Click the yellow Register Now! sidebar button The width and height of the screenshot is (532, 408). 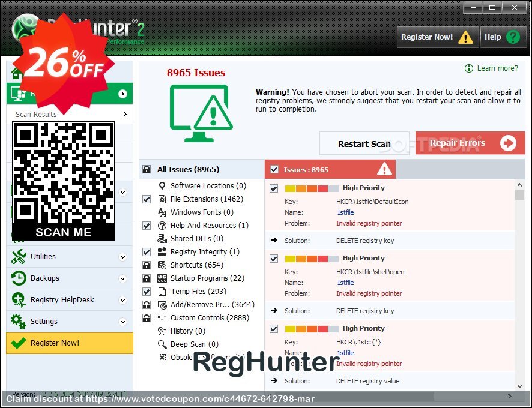click(x=70, y=343)
